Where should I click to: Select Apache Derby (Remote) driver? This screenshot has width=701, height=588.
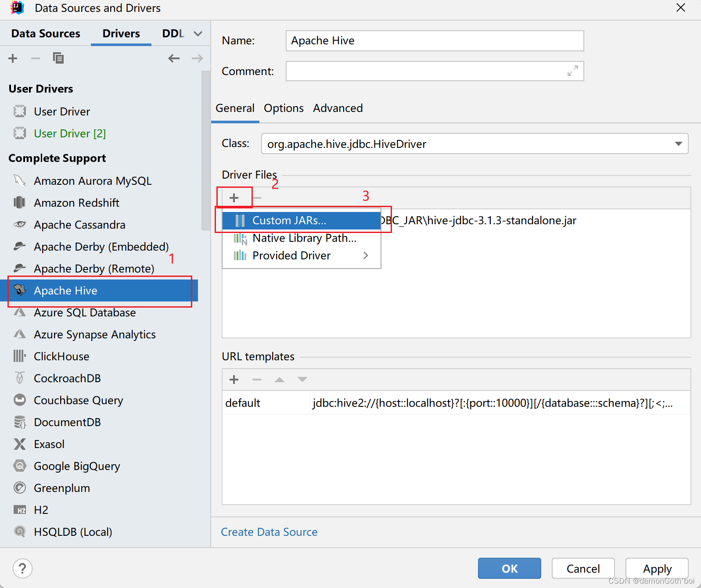[94, 269]
